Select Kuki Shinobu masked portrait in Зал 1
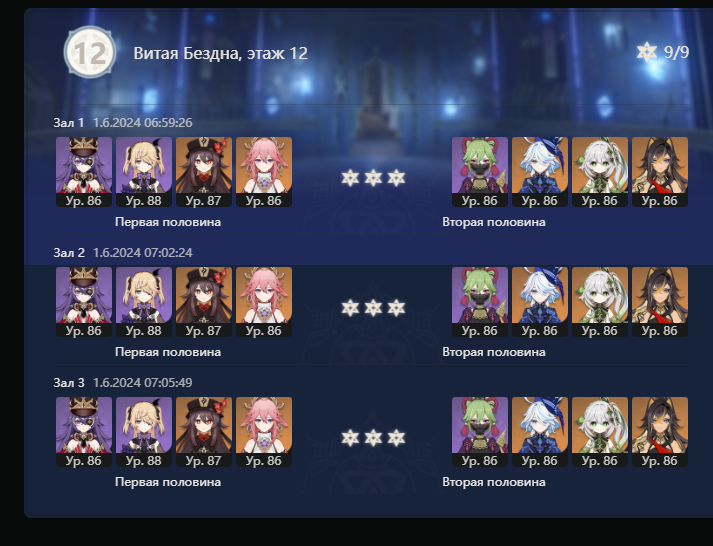 (480, 172)
